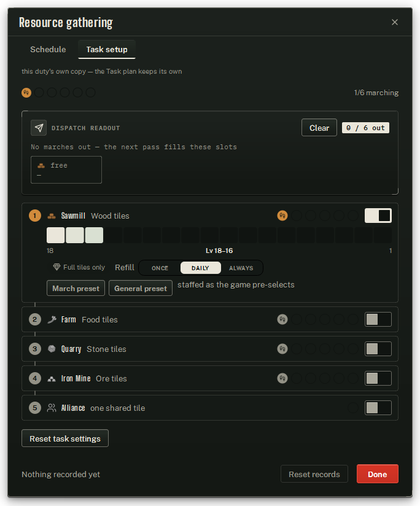Click the red Done button
The image size is (420, 506).
pos(378,474)
